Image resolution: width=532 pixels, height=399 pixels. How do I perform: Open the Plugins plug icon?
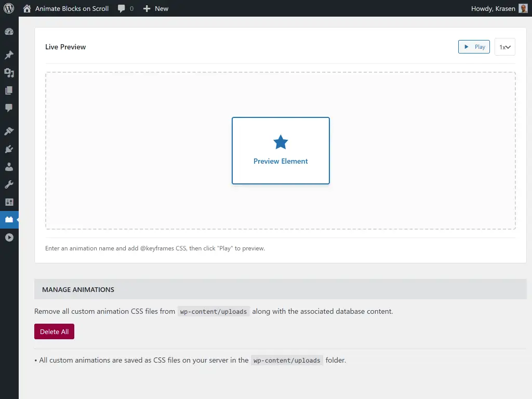click(x=9, y=149)
